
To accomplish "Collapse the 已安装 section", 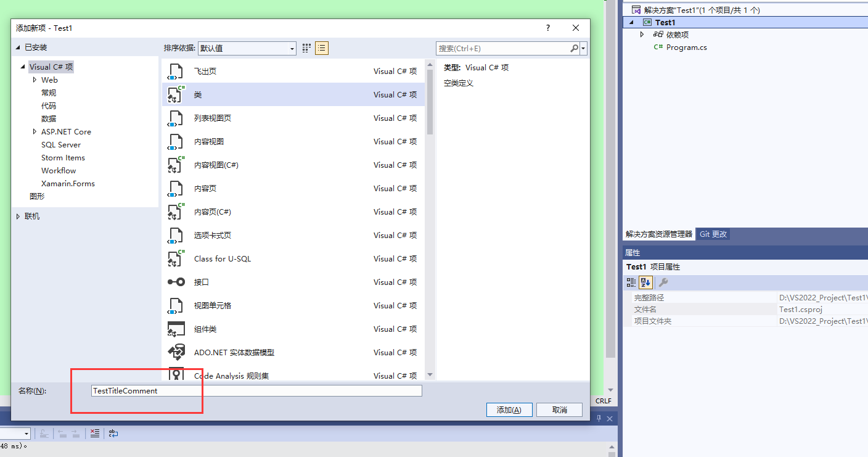I will [18, 47].
